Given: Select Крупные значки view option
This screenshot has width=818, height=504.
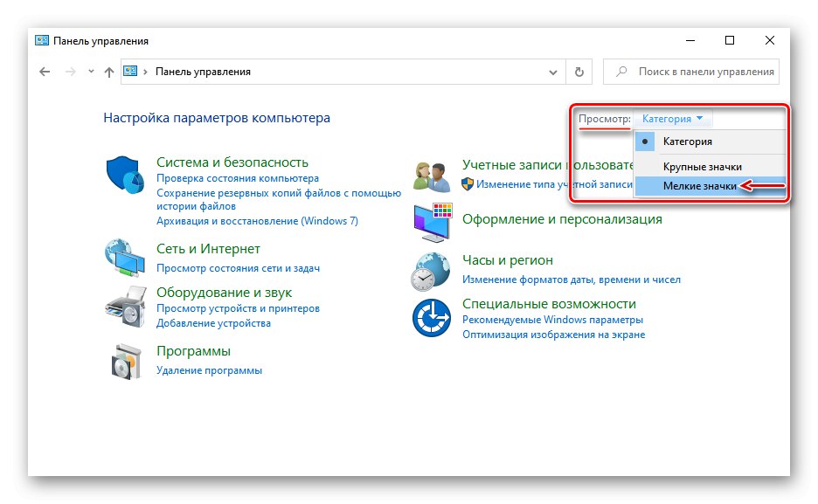Looking at the screenshot, I should 710,167.
